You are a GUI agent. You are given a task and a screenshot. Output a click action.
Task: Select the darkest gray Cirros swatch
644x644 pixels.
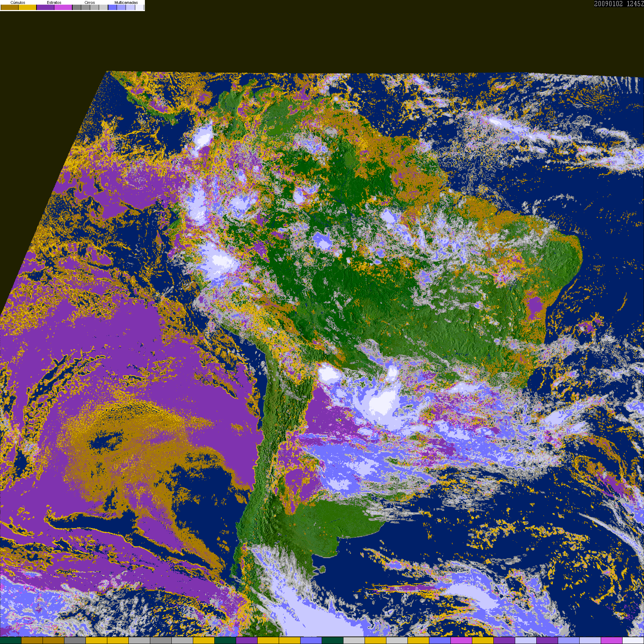(x=77, y=7)
